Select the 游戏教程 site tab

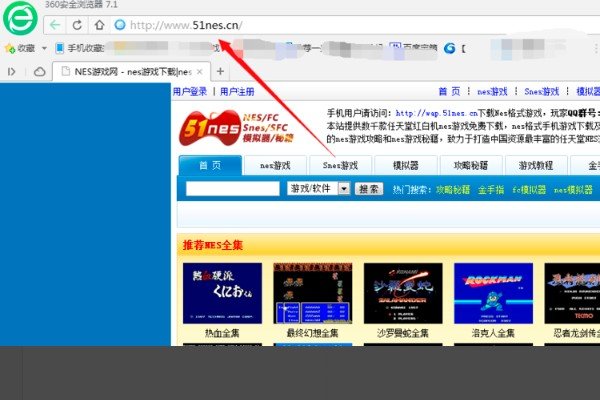pyautogui.click(x=536, y=165)
